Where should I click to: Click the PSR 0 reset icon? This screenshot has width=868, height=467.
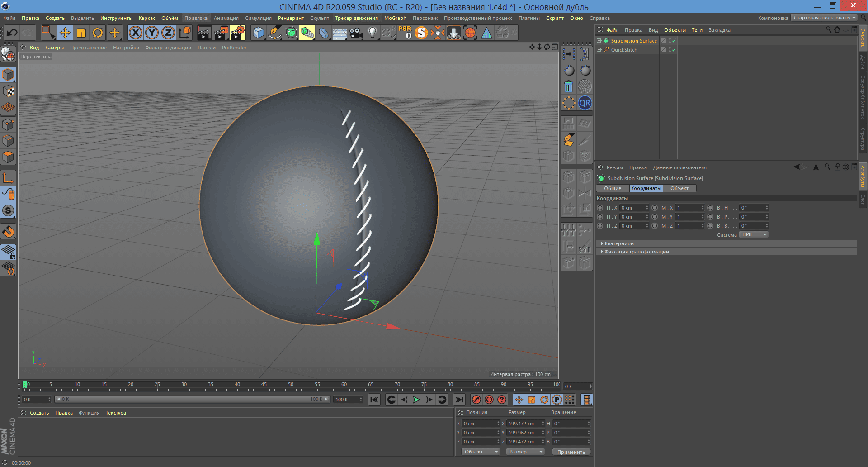(x=405, y=33)
